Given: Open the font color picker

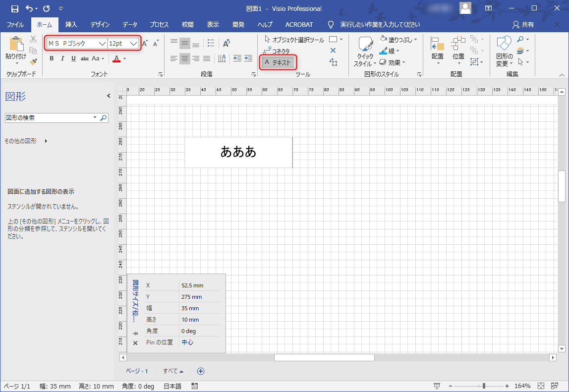Looking at the screenshot, I should point(124,58).
